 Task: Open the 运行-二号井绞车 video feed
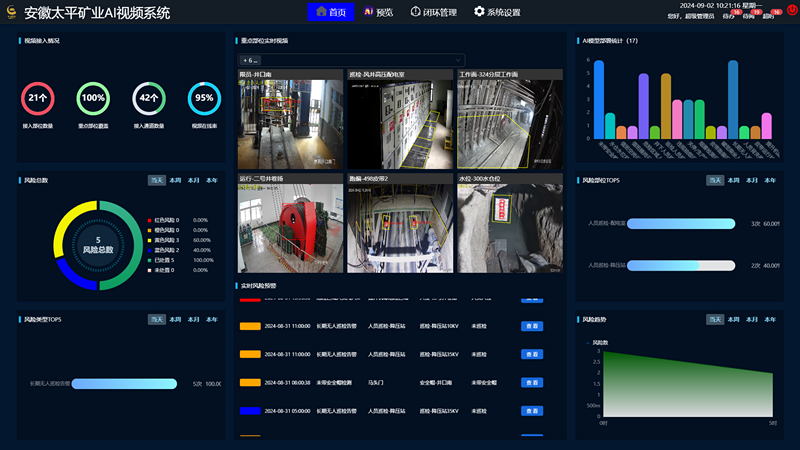(x=289, y=227)
